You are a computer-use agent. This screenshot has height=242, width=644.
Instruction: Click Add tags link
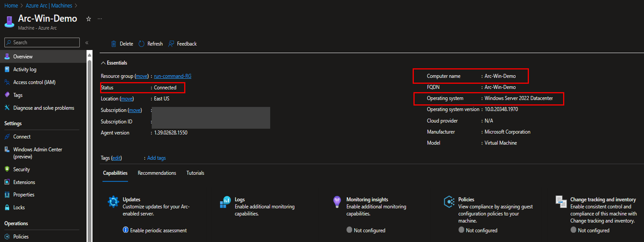(x=156, y=158)
